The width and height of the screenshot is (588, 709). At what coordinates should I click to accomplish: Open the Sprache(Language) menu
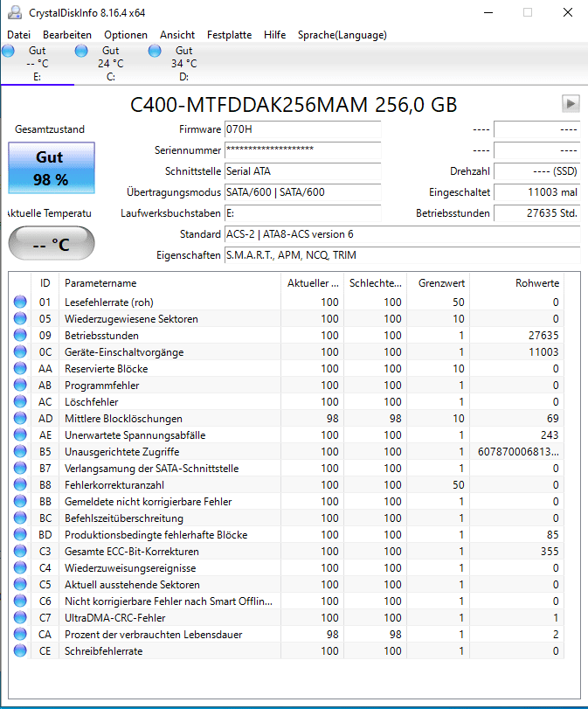coord(342,35)
